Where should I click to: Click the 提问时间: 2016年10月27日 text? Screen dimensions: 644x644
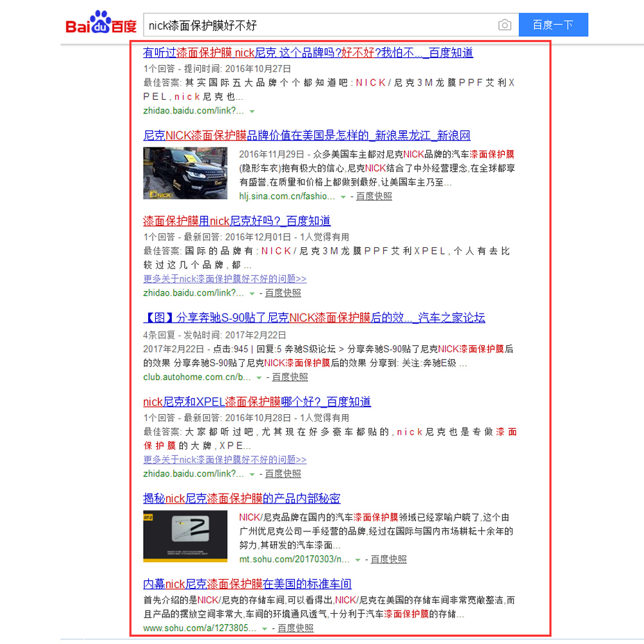(x=237, y=69)
